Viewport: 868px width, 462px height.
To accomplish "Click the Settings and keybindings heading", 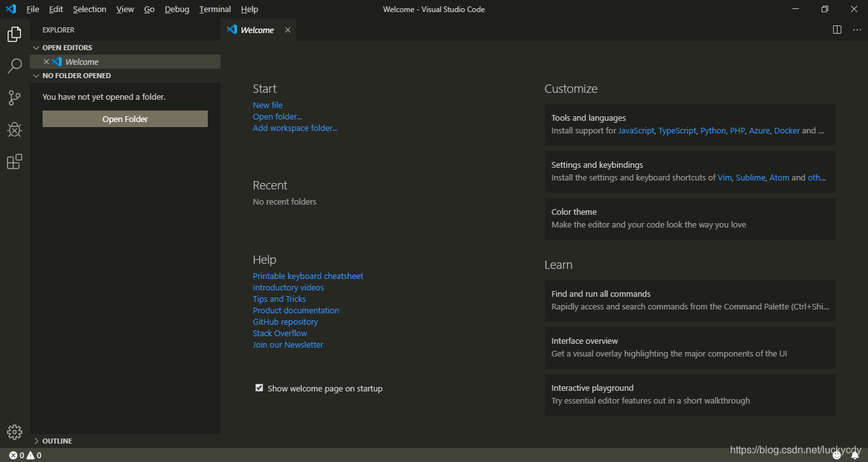I will click(597, 165).
